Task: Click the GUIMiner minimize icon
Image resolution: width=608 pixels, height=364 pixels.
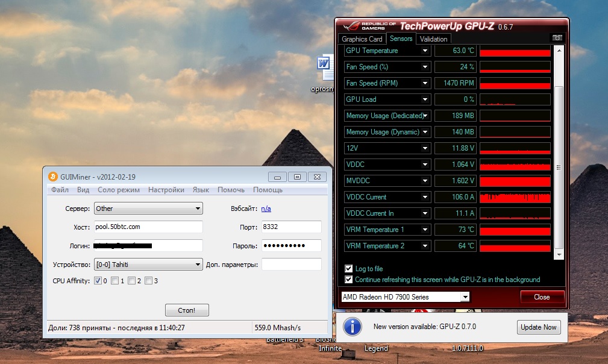Action: 278,177
